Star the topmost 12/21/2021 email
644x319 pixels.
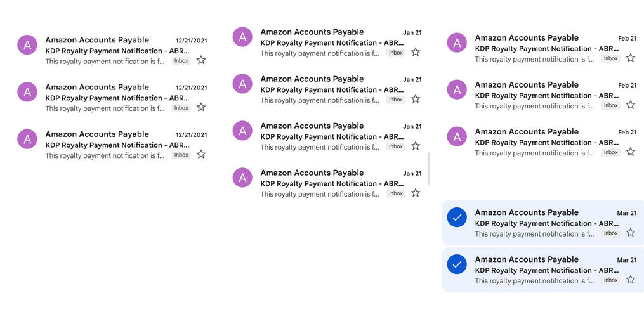pos(201,60)
